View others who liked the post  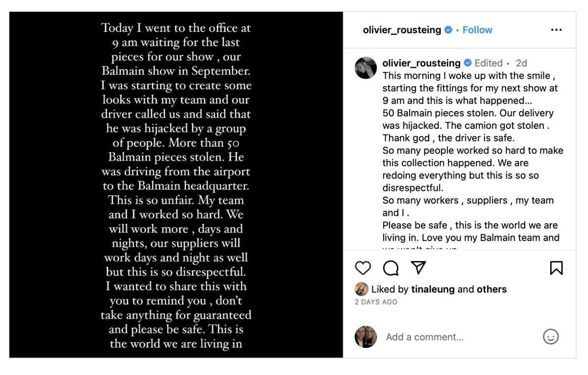point(491,289)
